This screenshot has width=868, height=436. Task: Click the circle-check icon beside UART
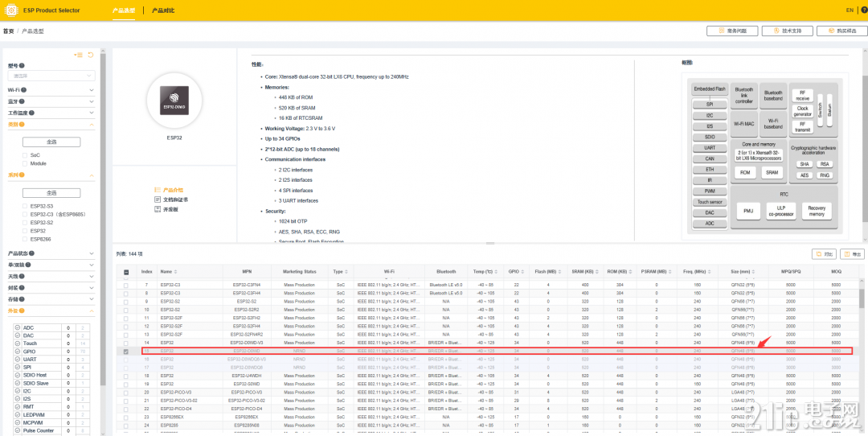[18, 360]
